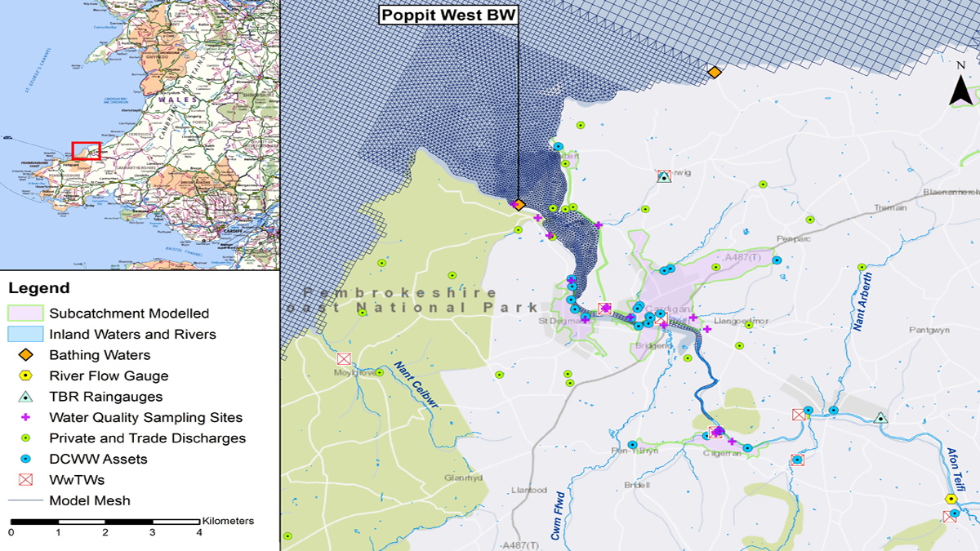980x551 pixels.
Task: Click the Water Quality Sampling Sites legend cross
Action: click(x=26, y=417)
